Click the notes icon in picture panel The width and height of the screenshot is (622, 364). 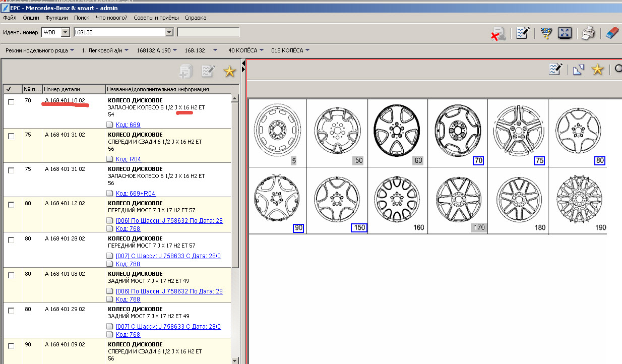click(x=555, y=70)
